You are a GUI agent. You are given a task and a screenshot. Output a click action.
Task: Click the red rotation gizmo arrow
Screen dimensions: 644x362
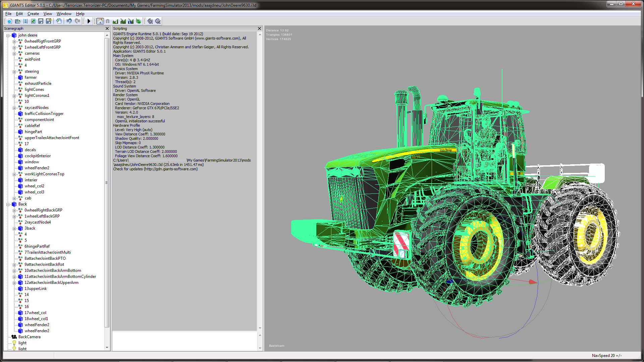click(533, 282)
